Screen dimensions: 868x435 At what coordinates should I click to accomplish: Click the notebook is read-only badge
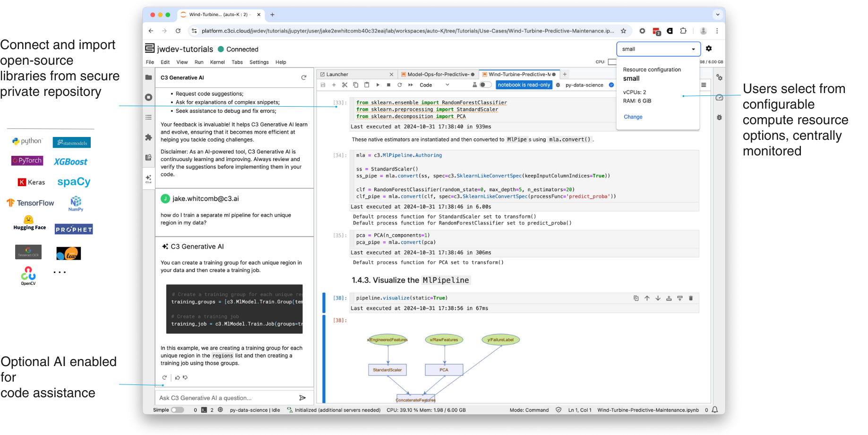click(x=524, y=85)
